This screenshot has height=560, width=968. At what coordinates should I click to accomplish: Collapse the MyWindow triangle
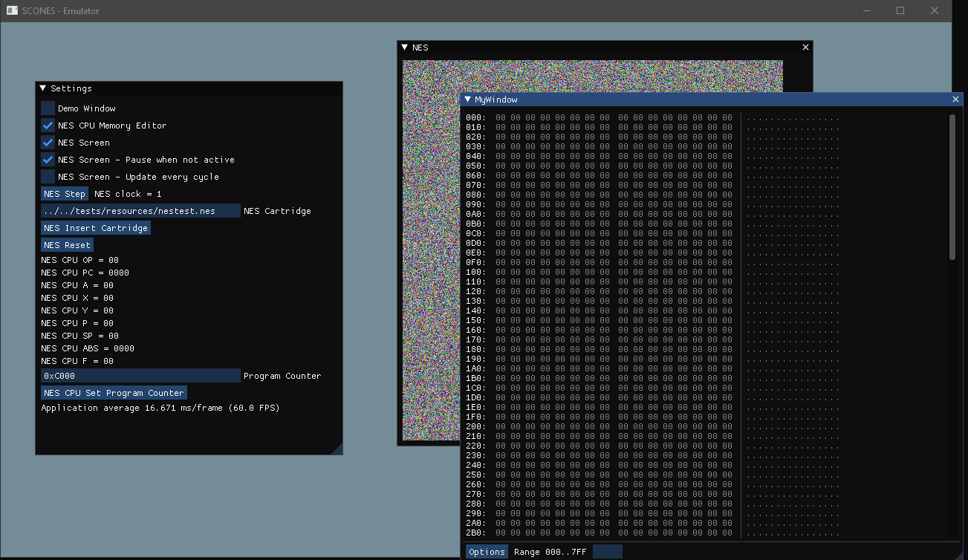point(467,99)
